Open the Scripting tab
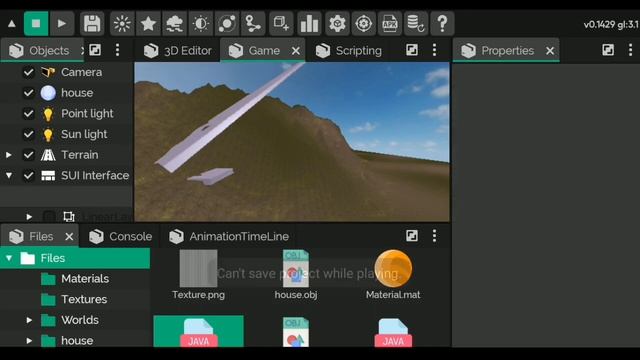640x360 pixels. tap(349, 51)
